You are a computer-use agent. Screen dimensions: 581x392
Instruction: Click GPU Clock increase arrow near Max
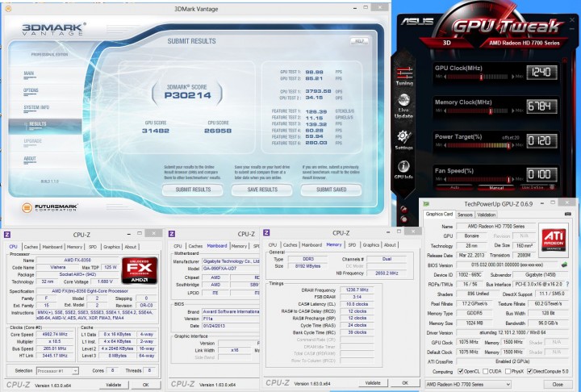point(513,77)
